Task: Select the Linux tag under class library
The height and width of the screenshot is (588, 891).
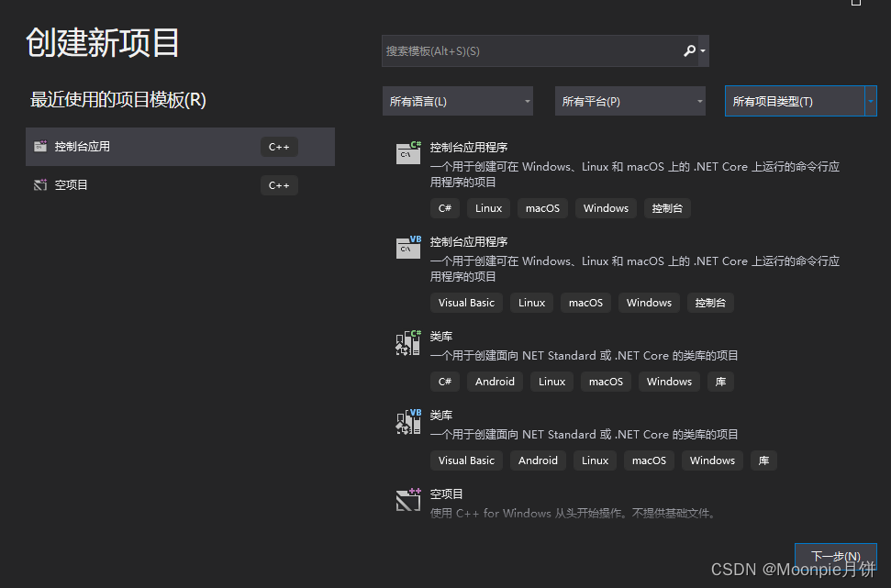Action: [551, 382]
